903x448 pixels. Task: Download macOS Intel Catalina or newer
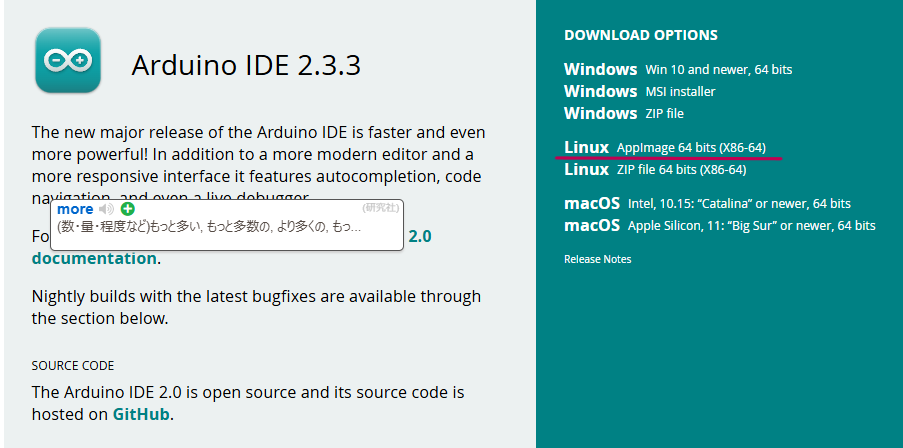click(x=707, y=203)
